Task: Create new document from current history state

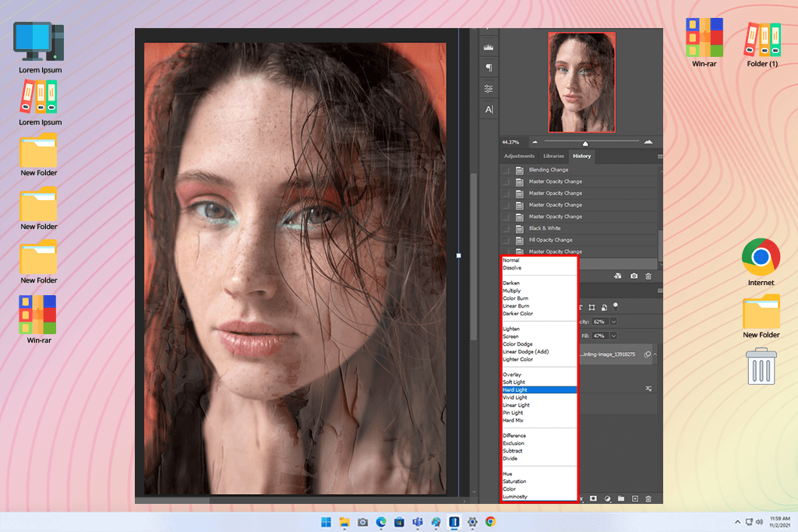Action: 618,277
